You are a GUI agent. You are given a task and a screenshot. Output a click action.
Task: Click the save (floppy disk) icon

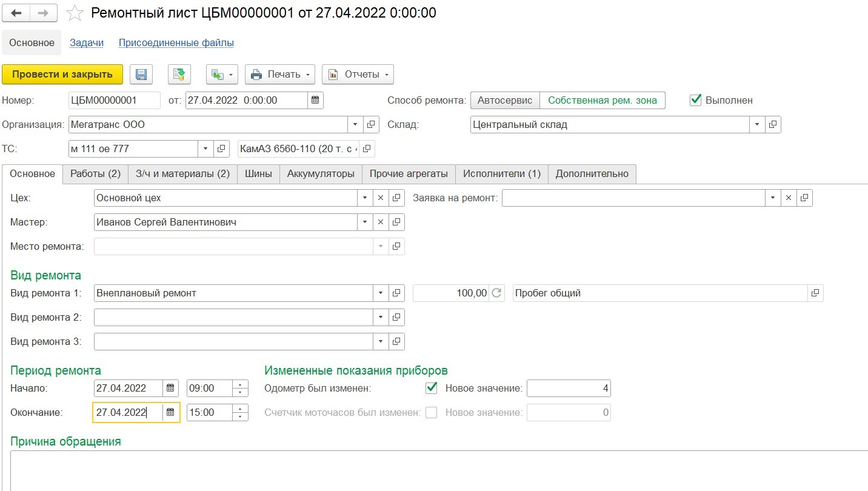141,75
